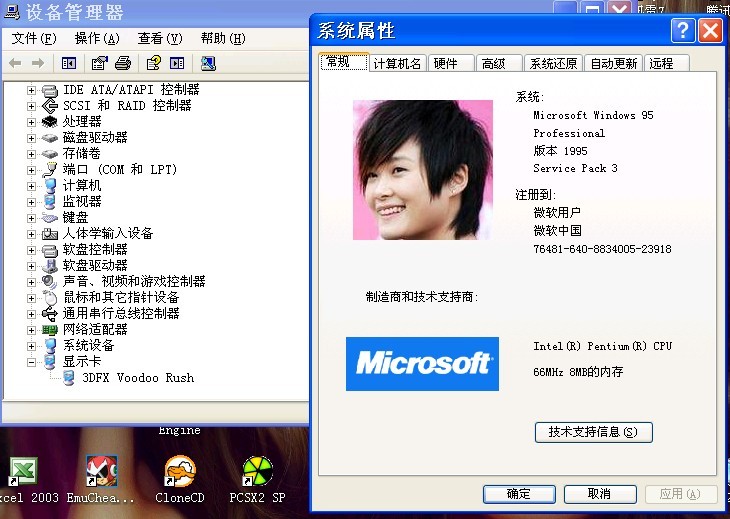
Task: Open the 文件(F) menu
Action: point(34,38)
